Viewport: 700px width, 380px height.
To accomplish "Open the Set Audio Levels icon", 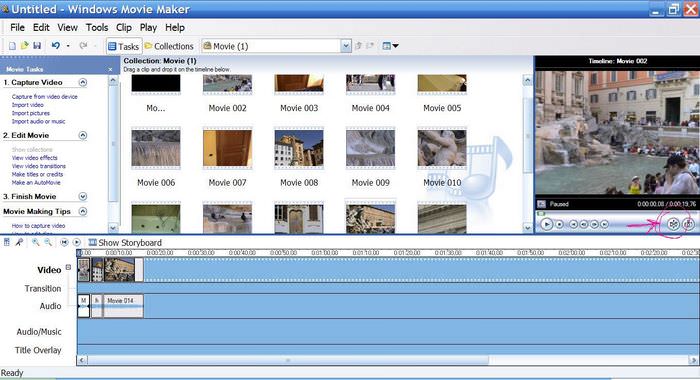I will click(7, 242).
